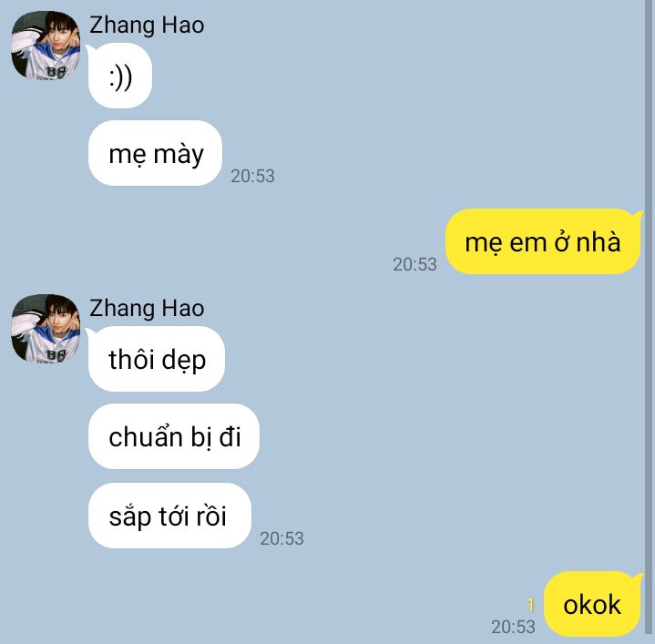Click the tail of the yellow "okok" bubble
The width and height of the screenshot is (655, 644).
[x=639, y=578]
